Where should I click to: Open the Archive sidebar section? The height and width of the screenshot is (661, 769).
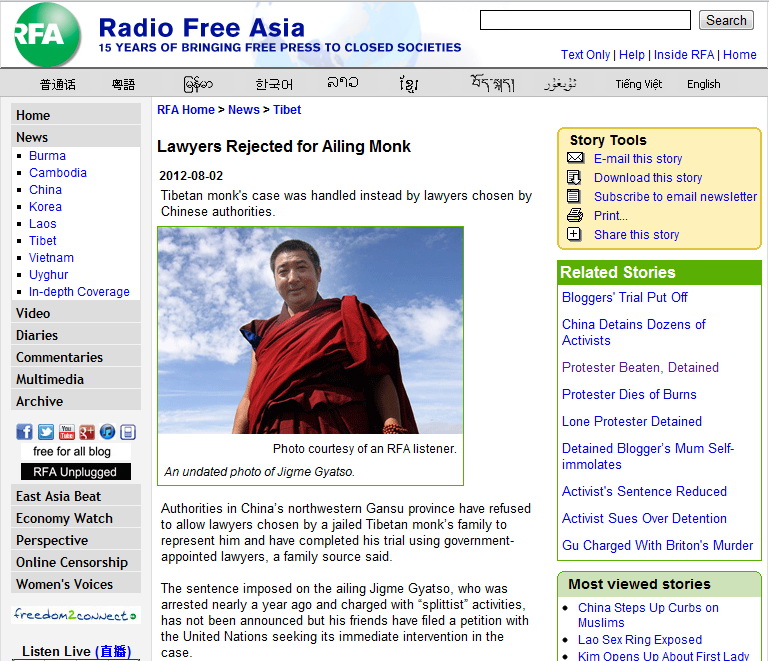[76, 402]
